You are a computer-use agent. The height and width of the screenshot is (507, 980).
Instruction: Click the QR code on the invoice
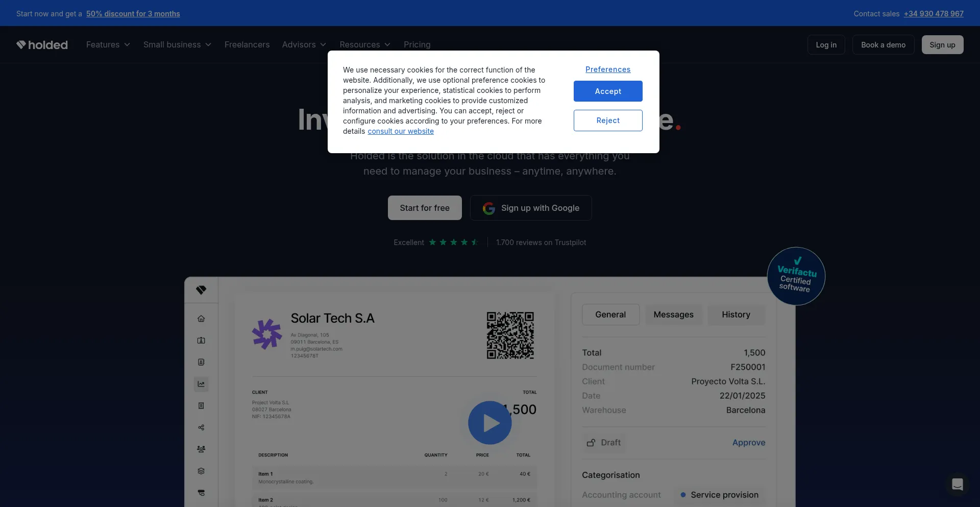(x=510, y=335)
